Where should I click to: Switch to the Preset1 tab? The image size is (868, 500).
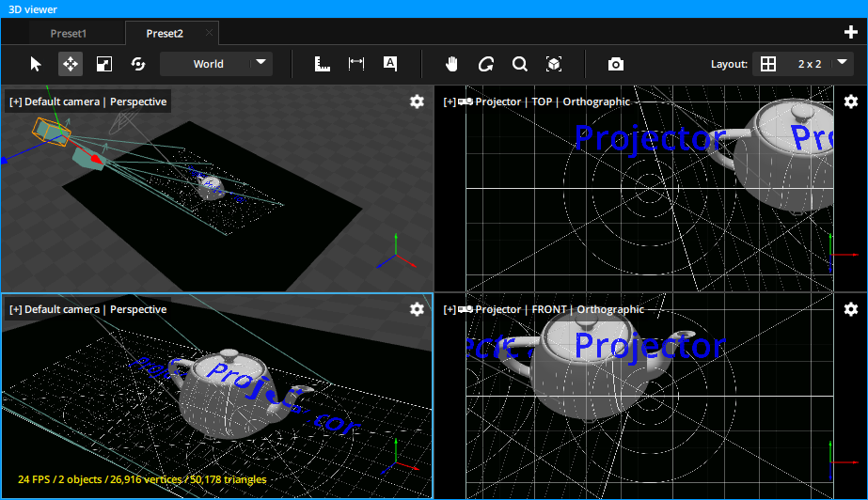[68, 33]
